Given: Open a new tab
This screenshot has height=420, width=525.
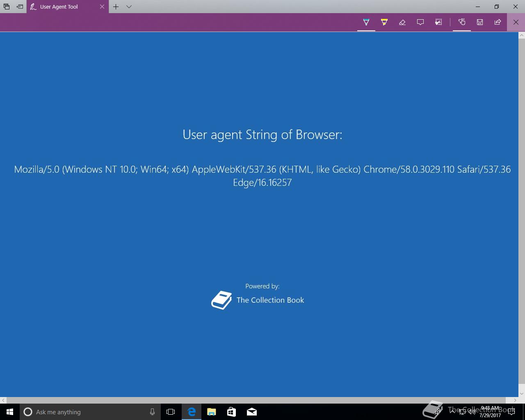Looking at the screenshot, I should 116,7.
